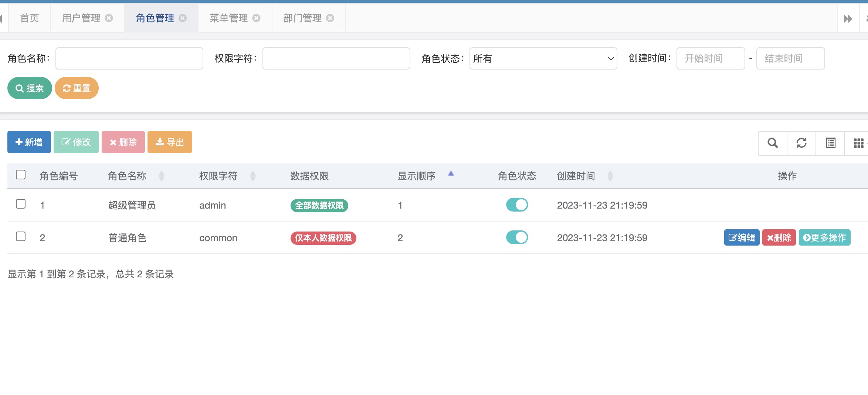Click the 开始时间 date field
The image size is (868, 395).
point(711,58)
